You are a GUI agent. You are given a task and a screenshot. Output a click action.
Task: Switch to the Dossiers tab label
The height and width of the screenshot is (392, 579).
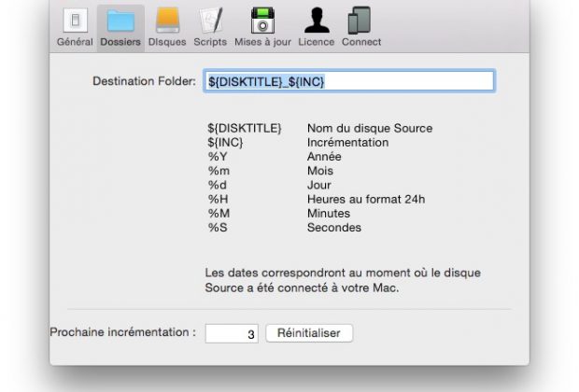(x=120, y=42)
